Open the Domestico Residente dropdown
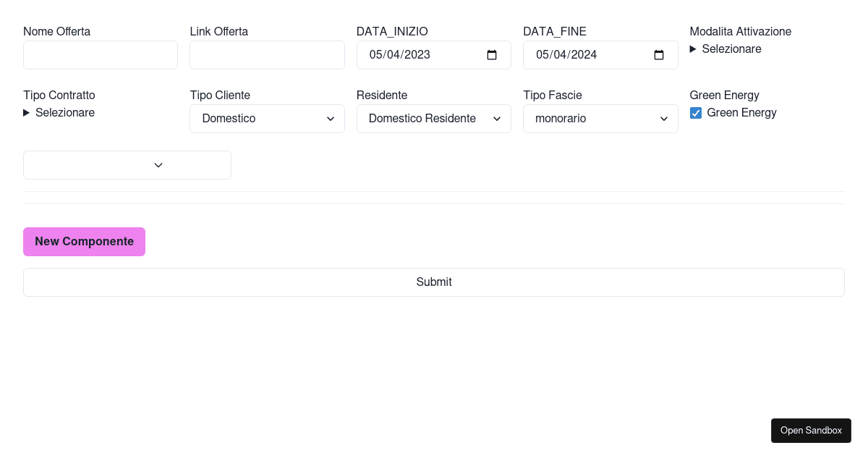 point(427,119)
